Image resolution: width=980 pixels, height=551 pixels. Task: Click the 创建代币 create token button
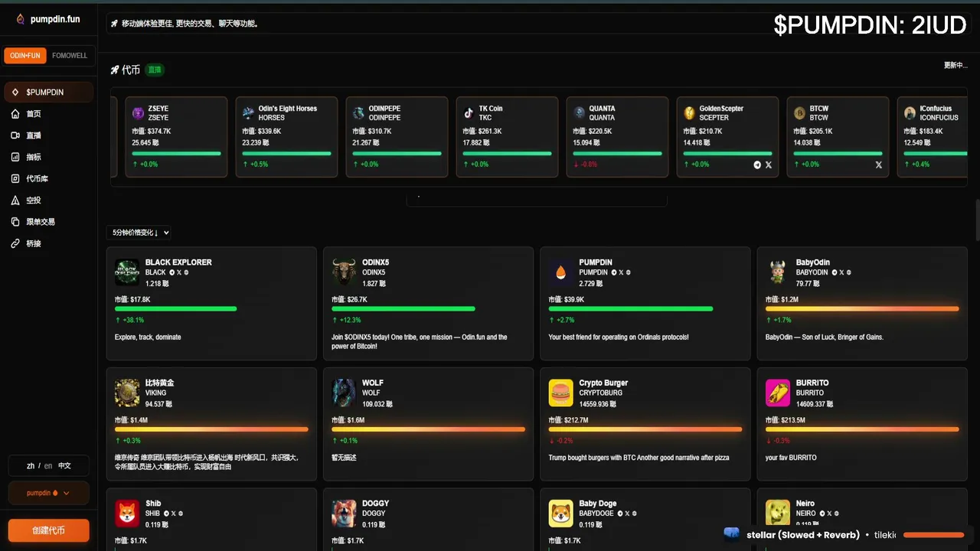coord(48,530)
